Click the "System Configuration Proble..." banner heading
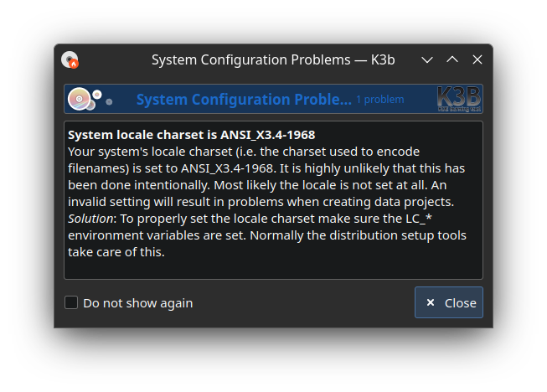Image resolution: width=547 pixels, height=392 pixels. coord(243,100)
